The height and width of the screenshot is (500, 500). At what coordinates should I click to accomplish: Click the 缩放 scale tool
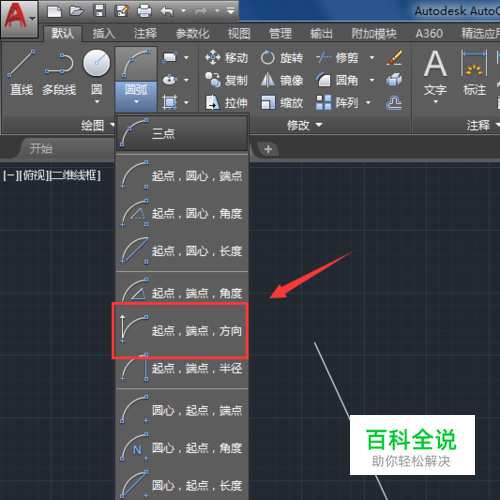pos(282,102)
